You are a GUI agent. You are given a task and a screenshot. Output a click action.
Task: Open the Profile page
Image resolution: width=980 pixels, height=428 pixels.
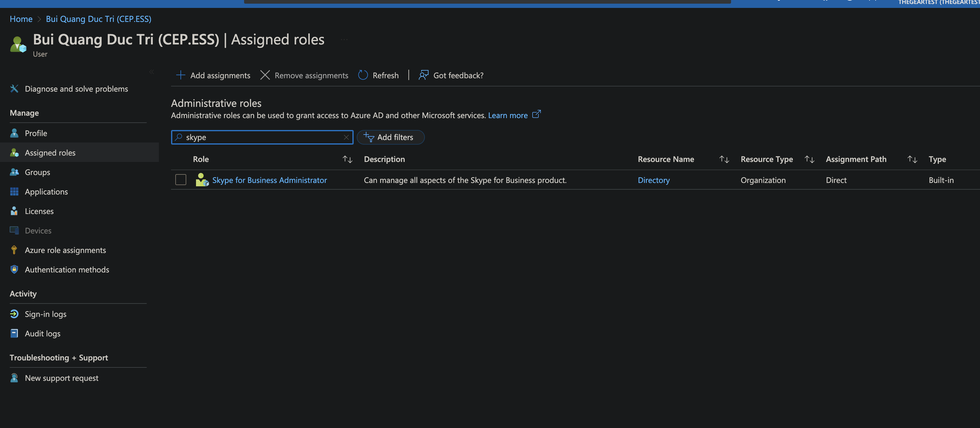pos(36,133)
